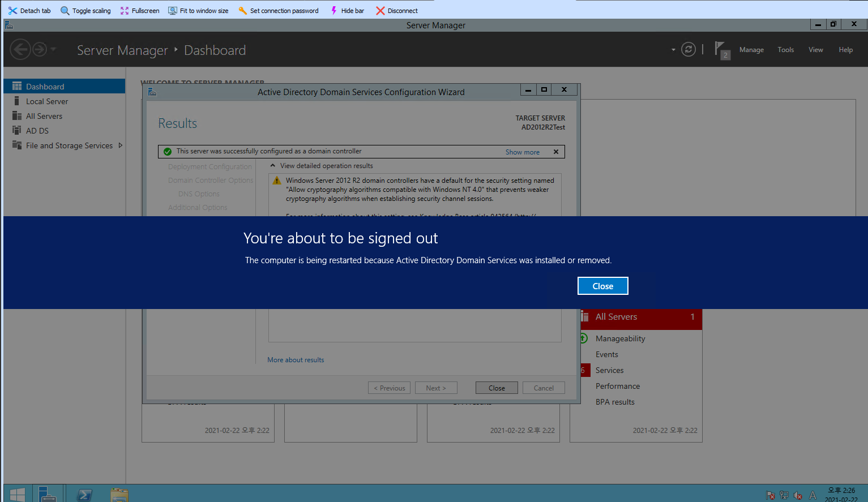Viewport: 868px width, 502px height.
Task: Open the Windows Start button
Action: click(17, 494)
